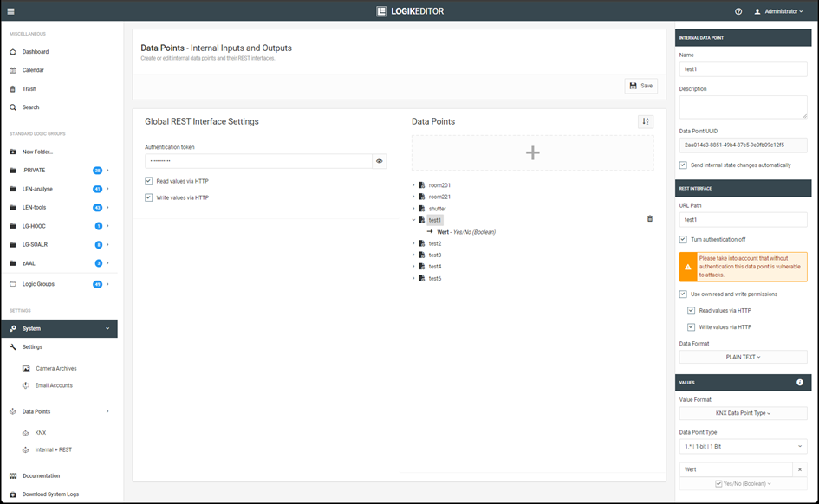Screen dimensions: 819x504
Task: Open the Data Point Type dropdown
Action: coord(743,446)
